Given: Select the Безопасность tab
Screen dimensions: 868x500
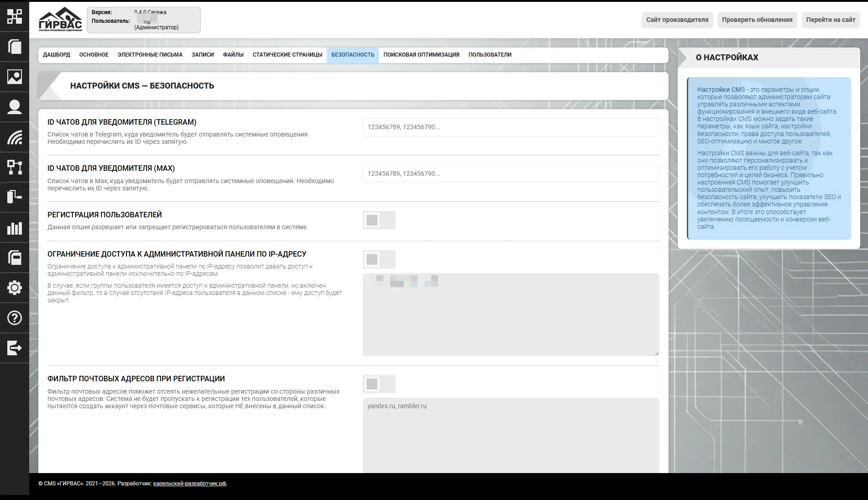Looking at the screenshot, I should point(353,55).
